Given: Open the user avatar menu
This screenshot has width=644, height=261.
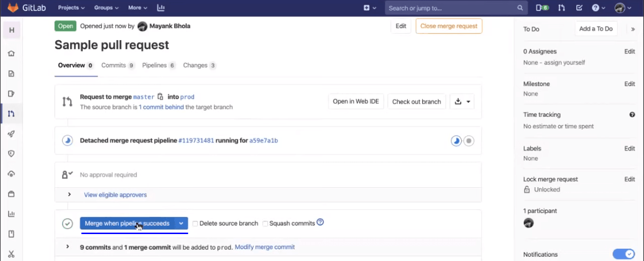Looking at the screenshot, I should tap(623, 8).
